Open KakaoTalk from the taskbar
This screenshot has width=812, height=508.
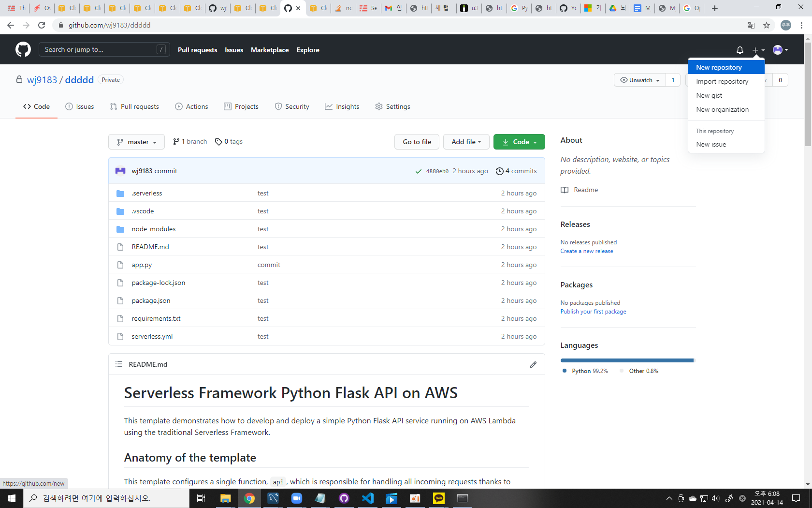[x=439, y=498]
